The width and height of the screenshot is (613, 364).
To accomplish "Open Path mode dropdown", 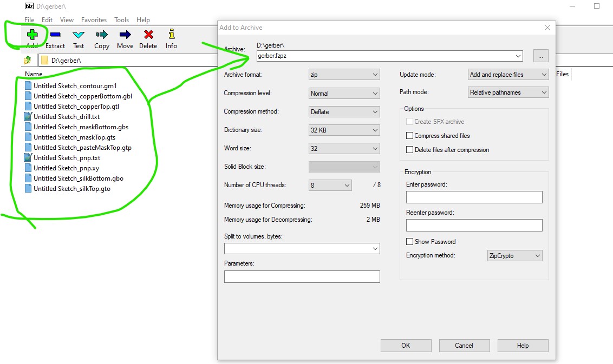I will pyautogui.click(x=508, y=92).
